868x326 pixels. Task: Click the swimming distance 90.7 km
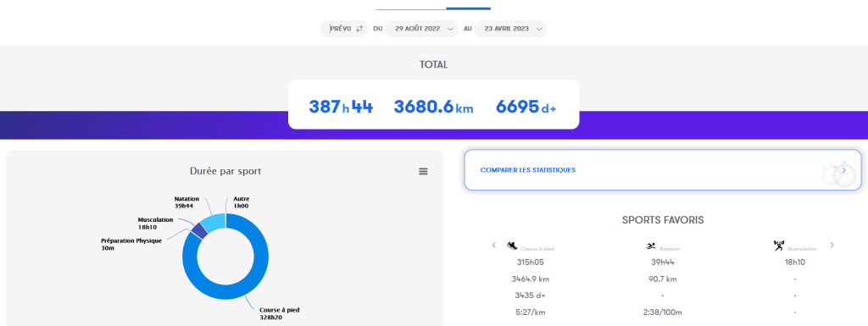pyautogui.click(x=663, y=279)
